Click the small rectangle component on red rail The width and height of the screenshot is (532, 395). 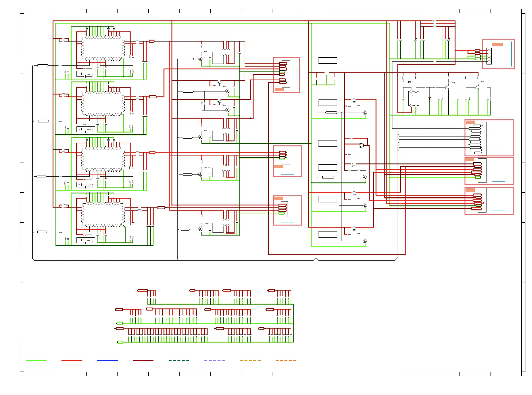coord(327,72)
